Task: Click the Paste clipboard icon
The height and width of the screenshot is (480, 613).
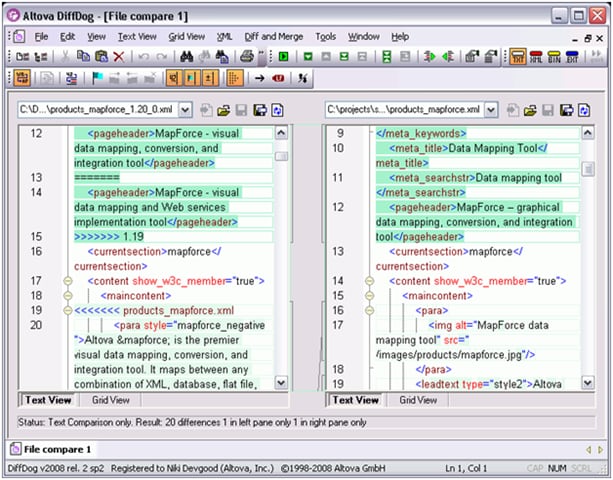Action: (x=101, y=57)
